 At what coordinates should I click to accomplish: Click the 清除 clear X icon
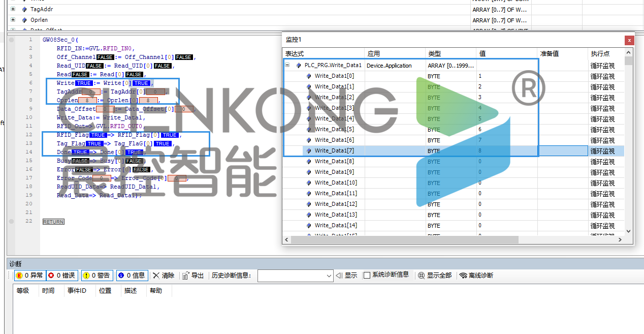tap(156, 276)
